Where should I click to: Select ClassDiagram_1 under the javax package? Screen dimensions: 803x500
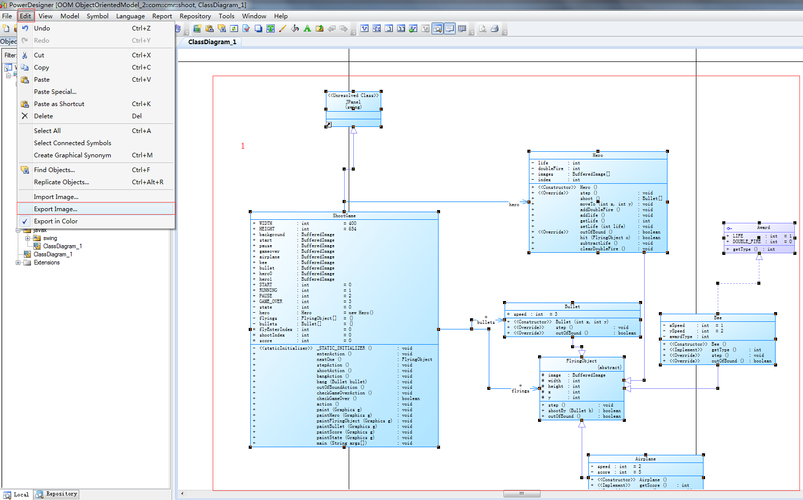62,246
